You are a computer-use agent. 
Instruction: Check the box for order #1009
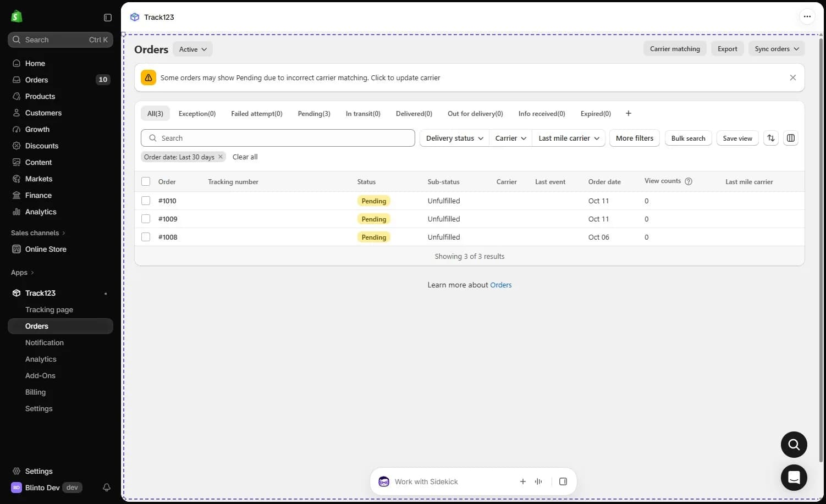(146, 219)
